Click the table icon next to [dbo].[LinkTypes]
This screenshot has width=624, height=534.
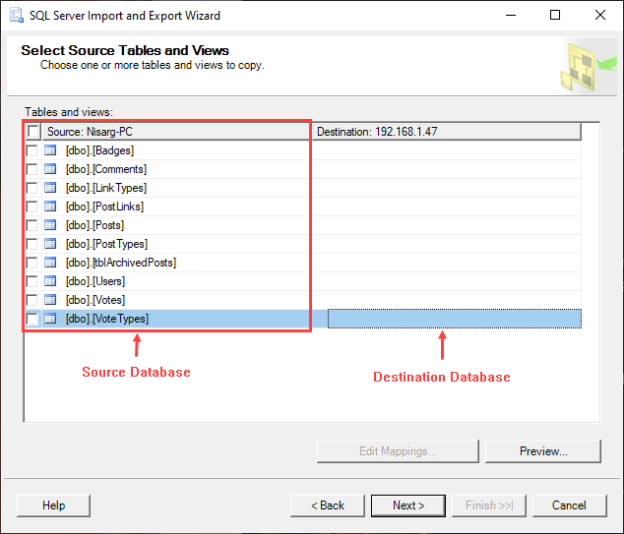pyautogui.click(x=50, y=188)
